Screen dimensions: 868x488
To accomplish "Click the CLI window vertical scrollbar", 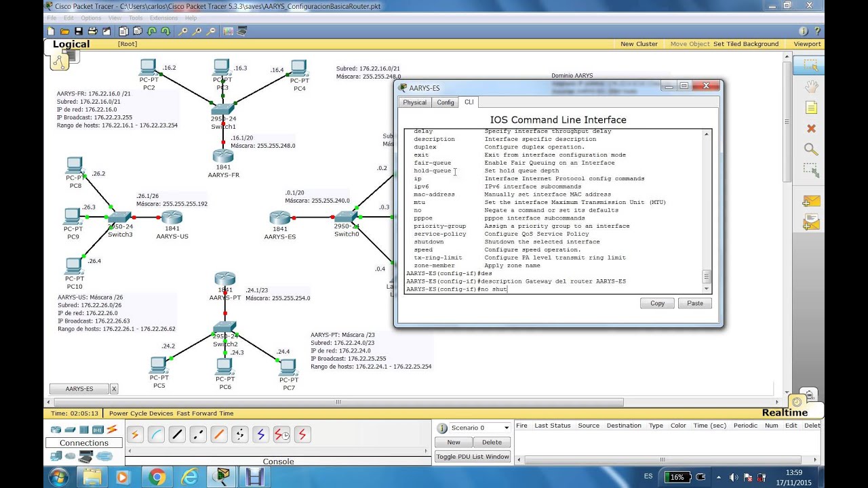I will click(x=707, y=211).
